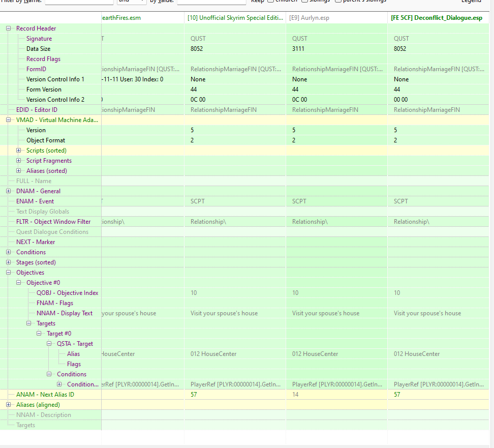Expand the Scripts (sorted) node
This screenshot has height=448, width=494.
(19, 151)
